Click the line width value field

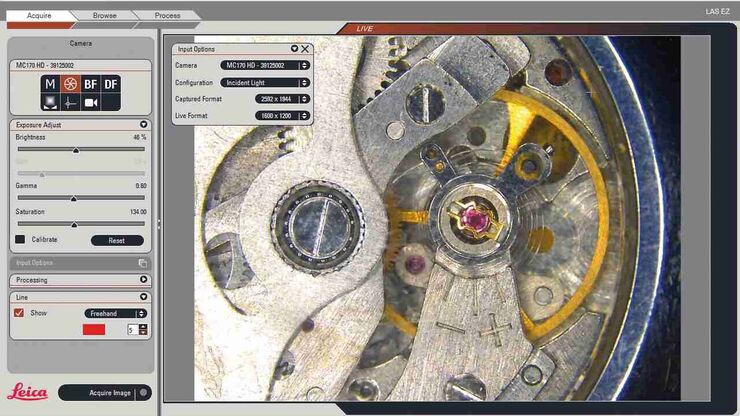(x=133, y=330)
